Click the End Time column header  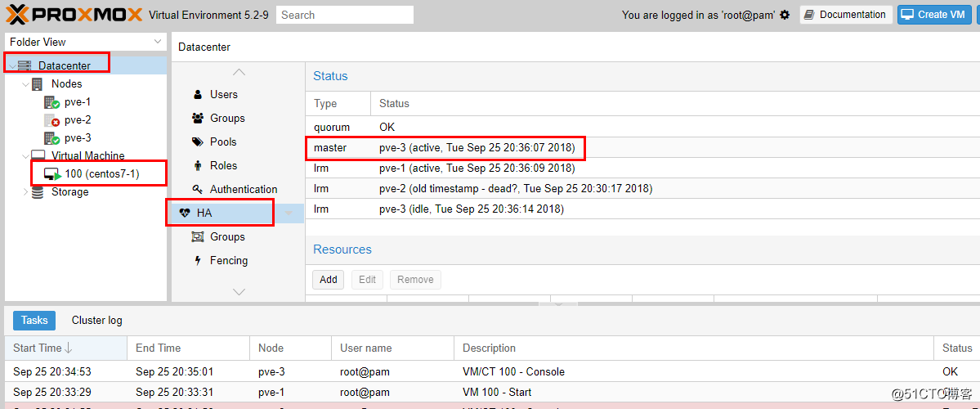[188, 348]
